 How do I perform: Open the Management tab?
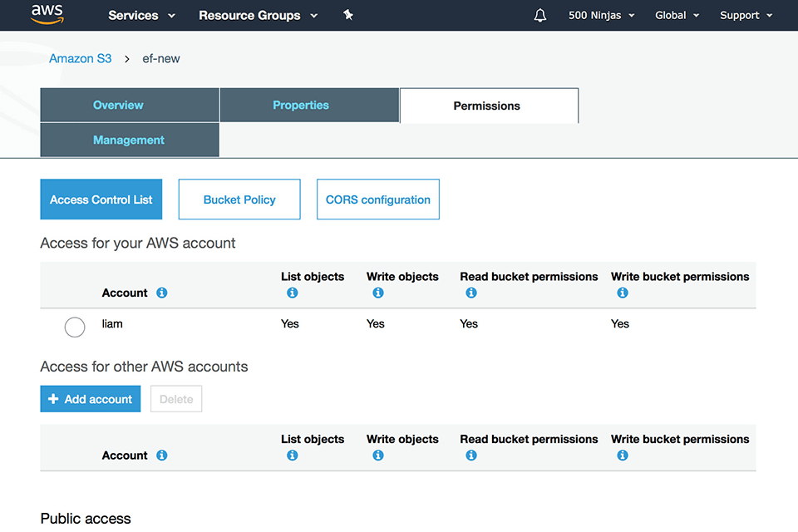pos(130,140)
